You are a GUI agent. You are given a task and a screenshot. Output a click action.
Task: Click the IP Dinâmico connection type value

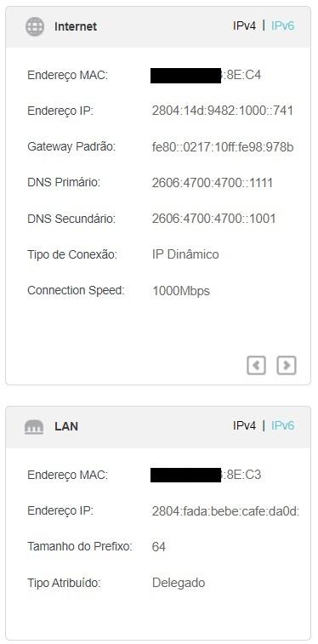(185, 254)
